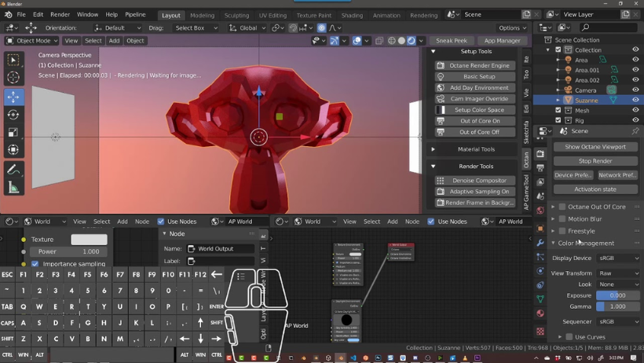Click the Stop Render button
Screen dimensions: 644x363
[595, 161]
